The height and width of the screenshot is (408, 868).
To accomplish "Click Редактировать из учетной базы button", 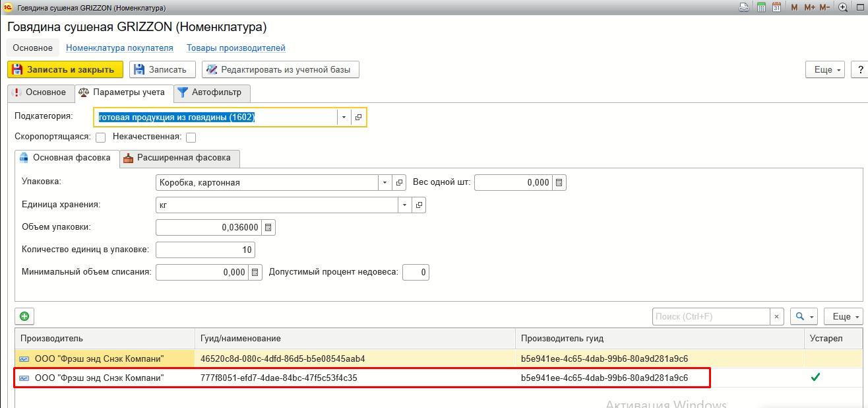I will tap(280, 69).
